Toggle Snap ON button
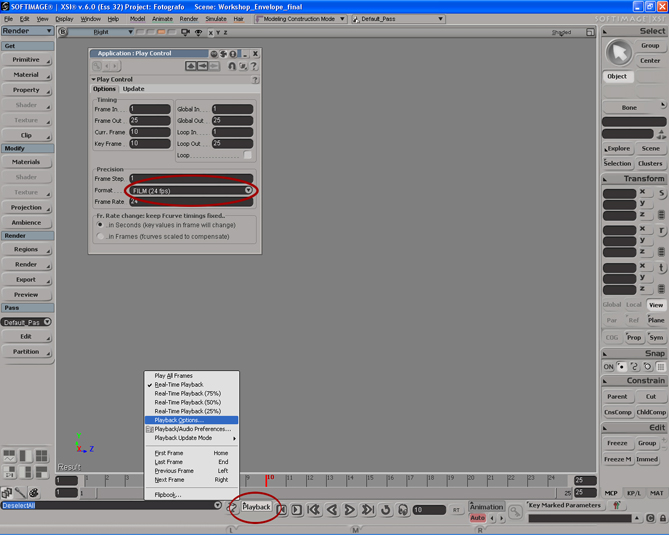This screenshot has width=669, height=535. pyautogui.click(x=608, y=367)
